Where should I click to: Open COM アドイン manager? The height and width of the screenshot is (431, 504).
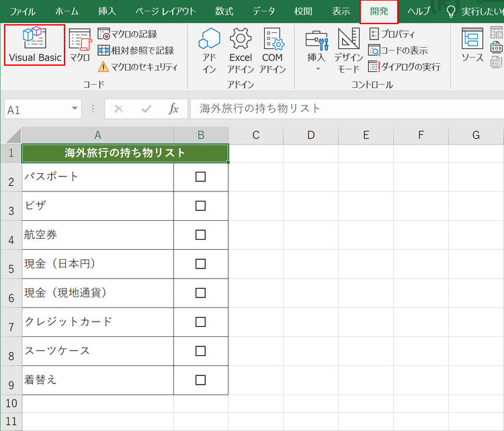(273, 51)
